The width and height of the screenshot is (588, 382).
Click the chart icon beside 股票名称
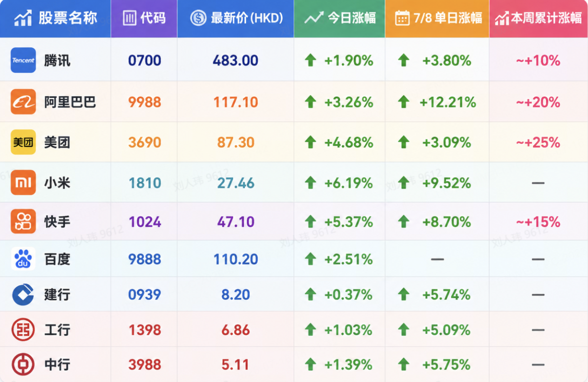[x=23, y=18]
